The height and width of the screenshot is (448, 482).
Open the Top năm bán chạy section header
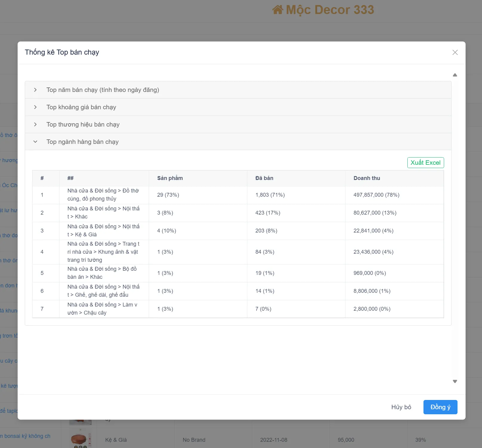(238, 90)
